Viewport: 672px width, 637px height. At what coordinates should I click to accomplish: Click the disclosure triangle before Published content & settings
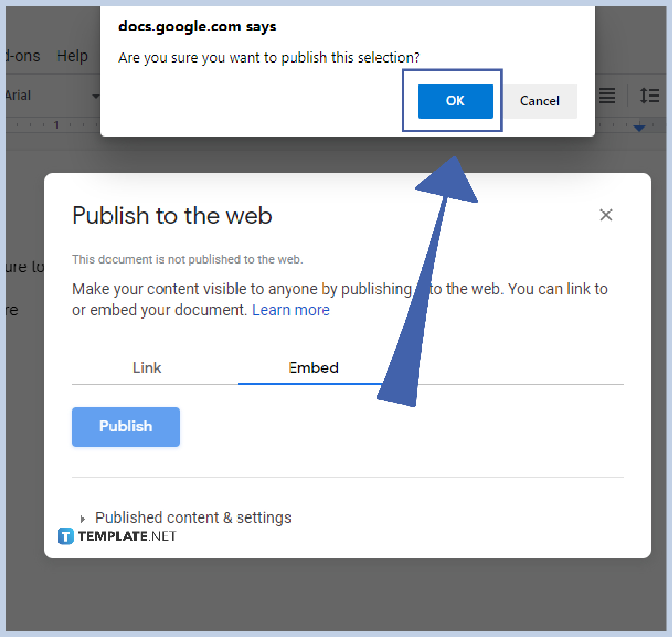pos(82,519)
